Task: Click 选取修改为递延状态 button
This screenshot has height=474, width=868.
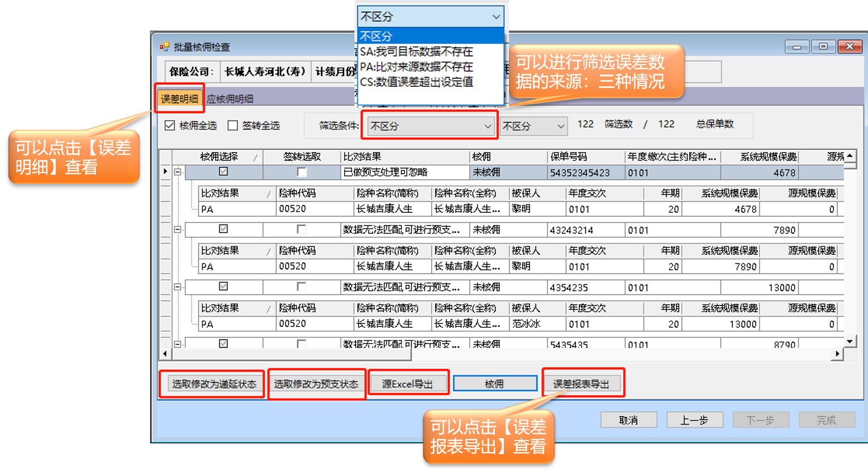Action: [214, 384]
